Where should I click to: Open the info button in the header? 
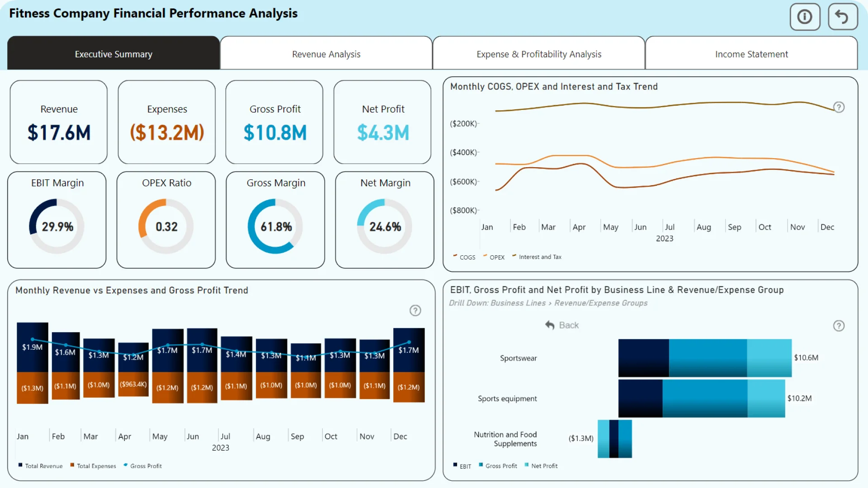coord(805,17)
